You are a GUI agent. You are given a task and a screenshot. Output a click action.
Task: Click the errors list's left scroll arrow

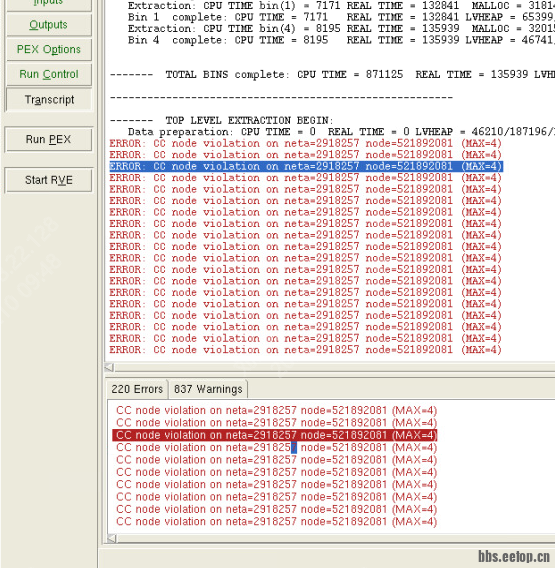coord(112,539)
